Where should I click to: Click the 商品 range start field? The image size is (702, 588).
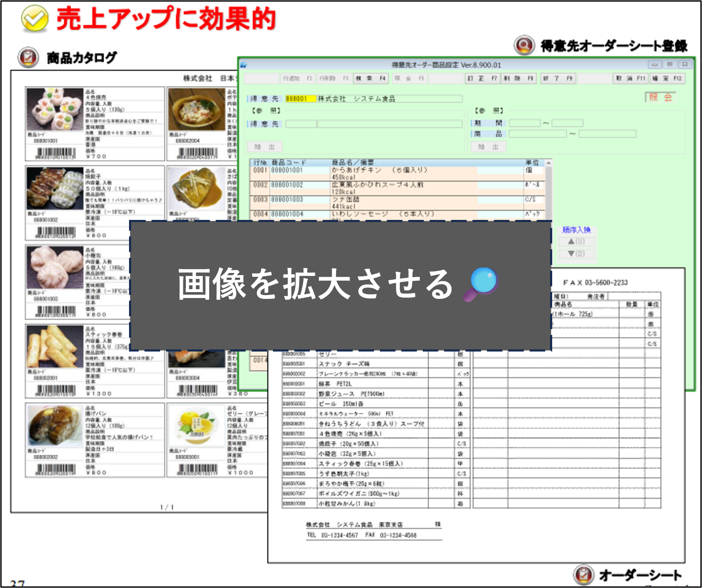coord(538,134)
